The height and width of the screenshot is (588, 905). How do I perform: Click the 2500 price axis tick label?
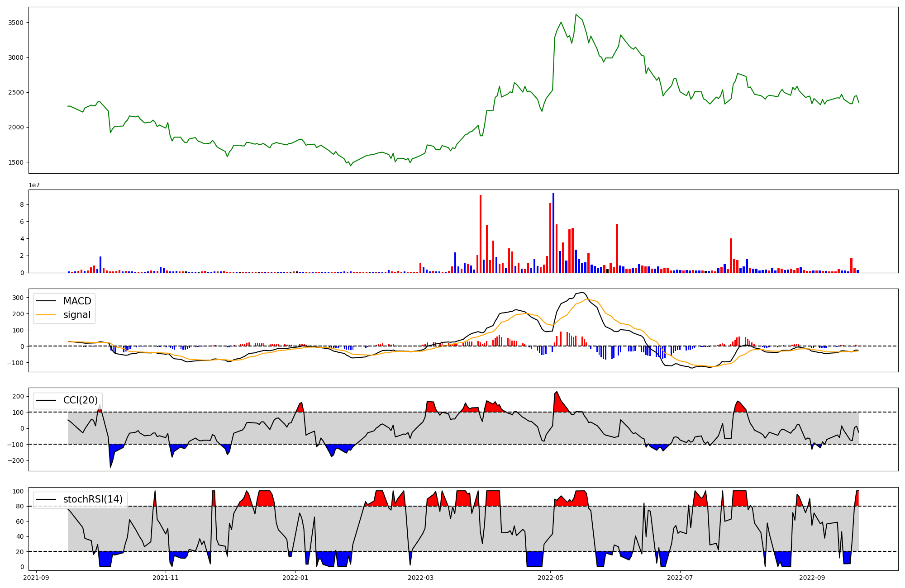(16, 92)
